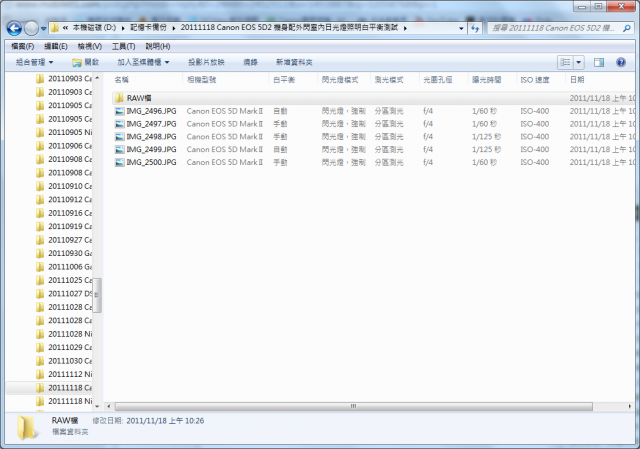Open the 20110905 Ni tree folder
Screen dimensions: 640x449
(x=70, y=132)
